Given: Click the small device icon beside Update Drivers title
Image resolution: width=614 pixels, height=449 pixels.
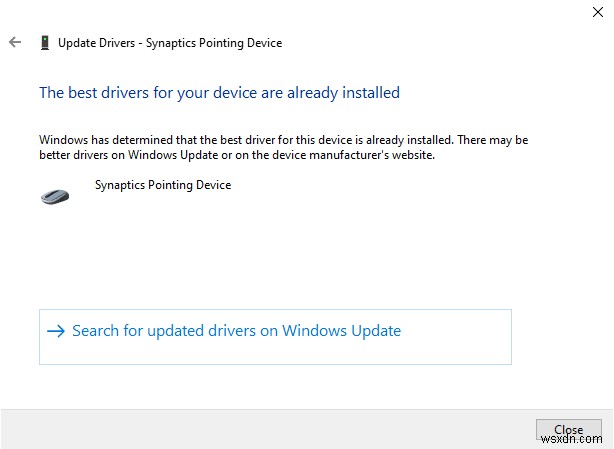Looking at the screenshot, I should [x=44, y=43].
